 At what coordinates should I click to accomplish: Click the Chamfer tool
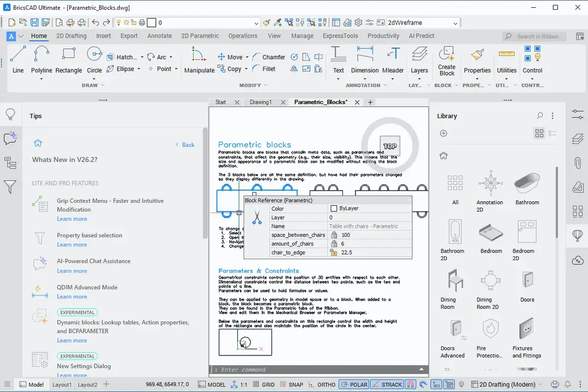[269, 57]
